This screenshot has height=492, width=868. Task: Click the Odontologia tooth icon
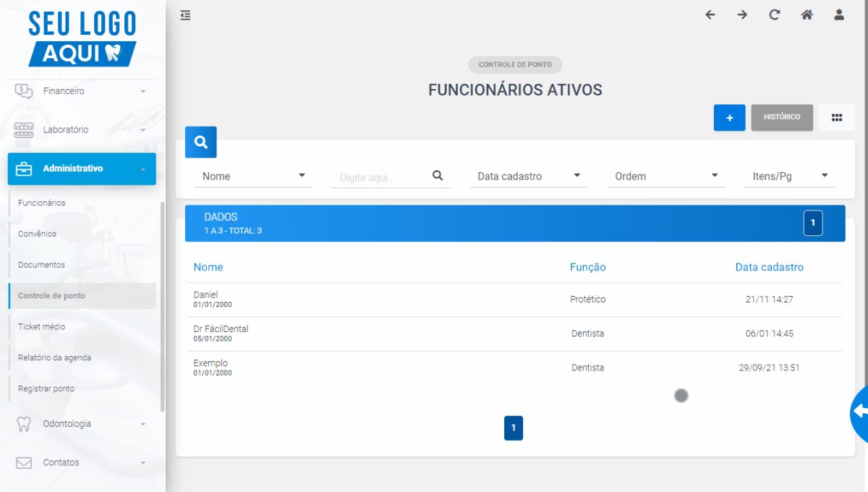(x=24, y=424)
